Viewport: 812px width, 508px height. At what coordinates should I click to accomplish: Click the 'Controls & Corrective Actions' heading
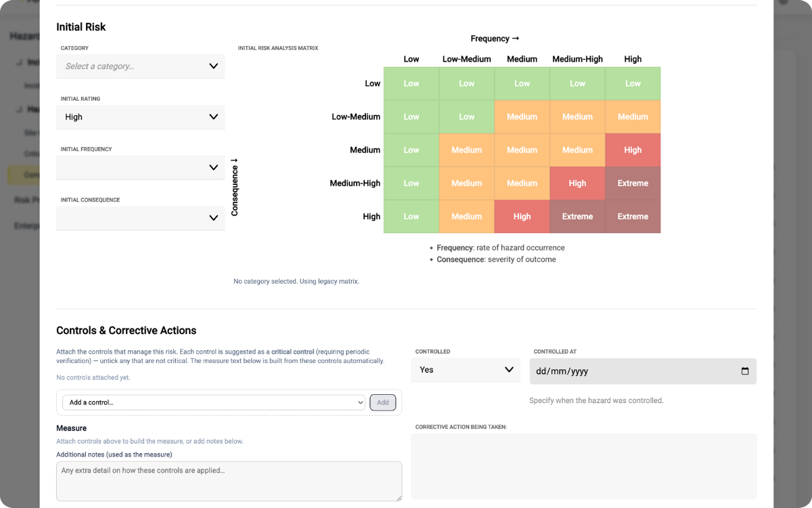tap(127, 331)
